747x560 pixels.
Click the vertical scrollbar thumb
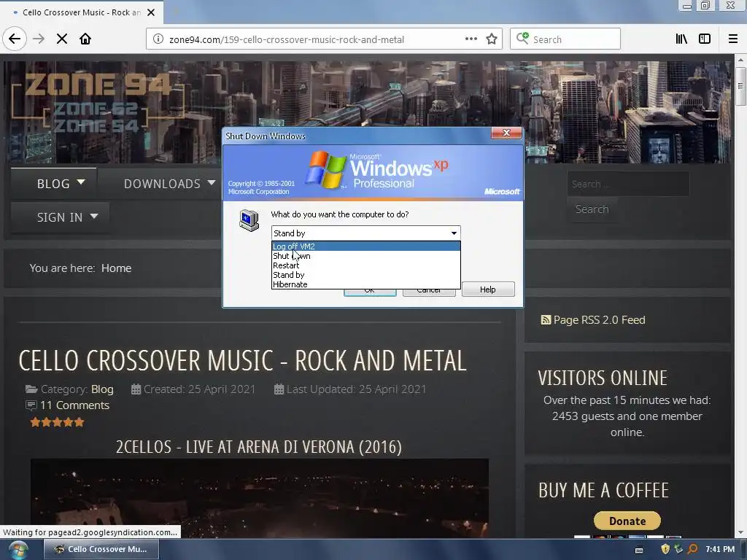(x=740, y=87)
